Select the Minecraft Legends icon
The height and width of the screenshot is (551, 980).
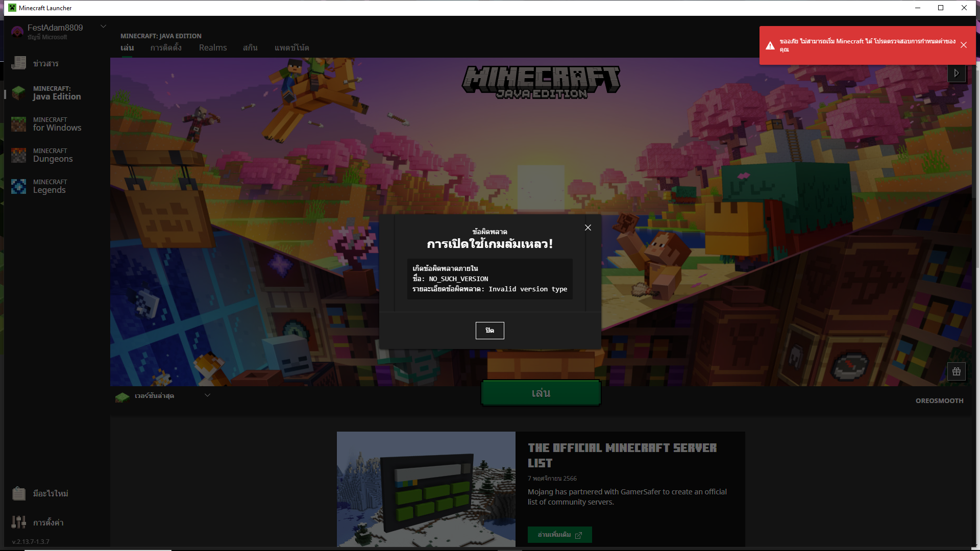coord(19,186)
